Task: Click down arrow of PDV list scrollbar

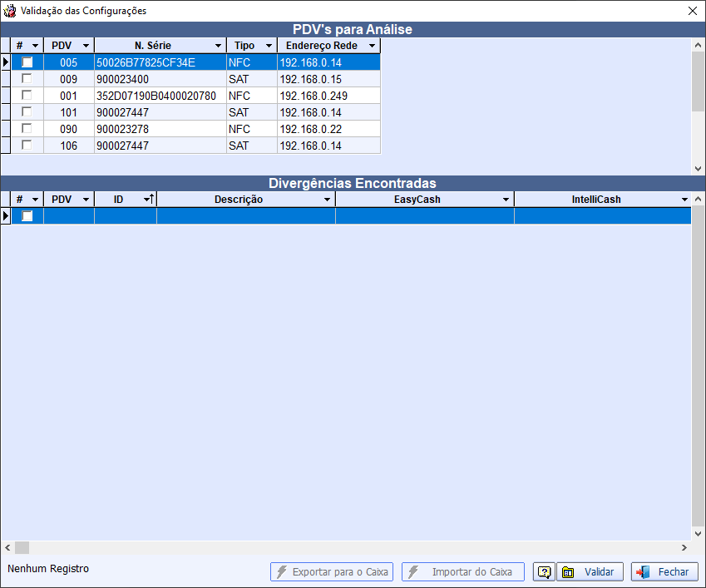Action: [x=698, y=168]
